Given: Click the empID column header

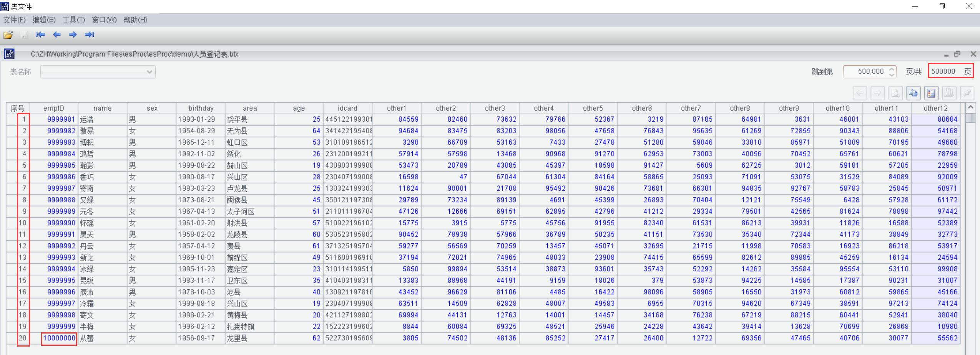Looking at the screenshot, I should pyautogui.click(x=54, y=108).
